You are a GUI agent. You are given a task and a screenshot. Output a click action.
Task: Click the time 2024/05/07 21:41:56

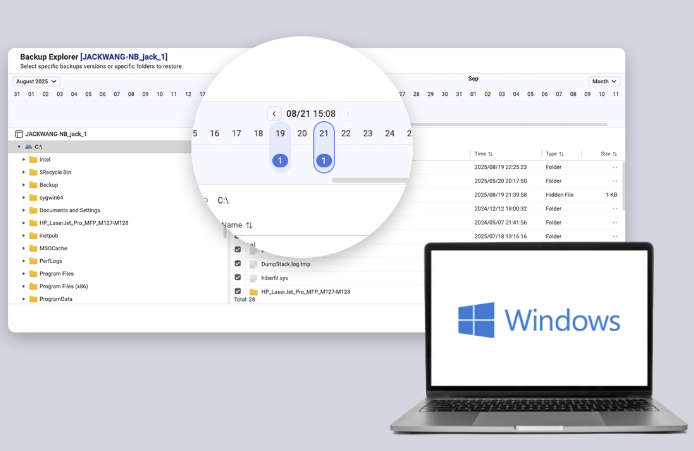click(501, 223)
